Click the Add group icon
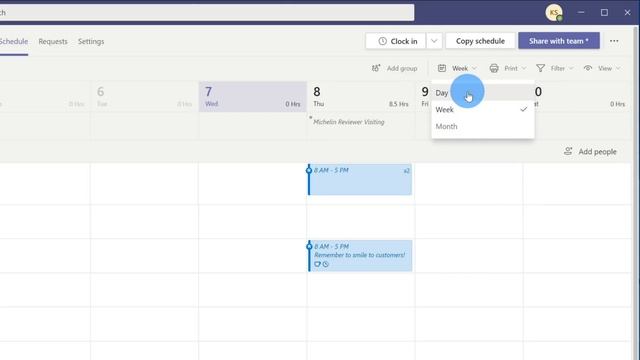 376,68
